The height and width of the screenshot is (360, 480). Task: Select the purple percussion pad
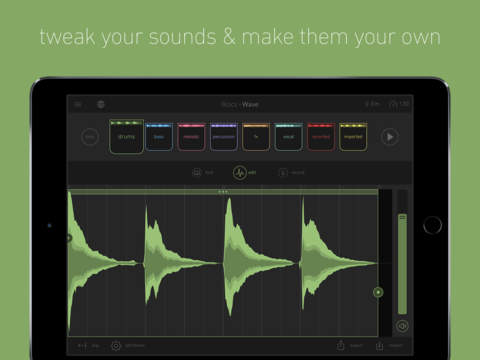tap(224, 137)
